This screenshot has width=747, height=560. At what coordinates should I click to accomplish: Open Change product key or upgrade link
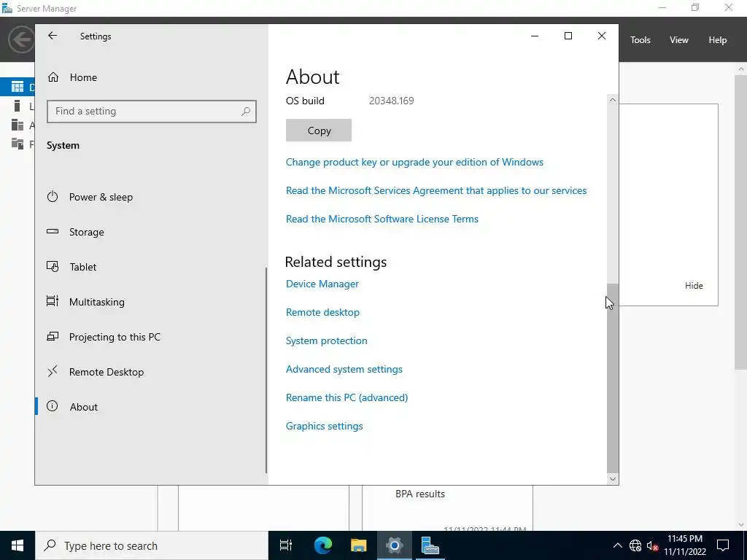click(414, 162)
